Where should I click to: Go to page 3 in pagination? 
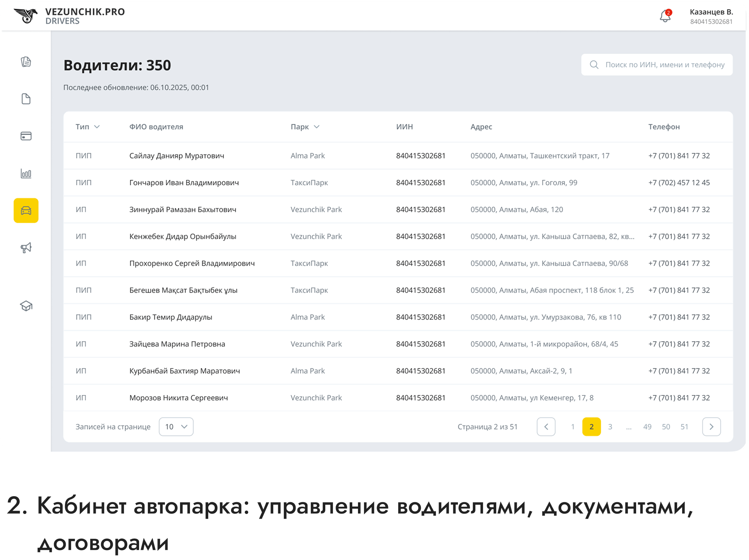(610, 427)
